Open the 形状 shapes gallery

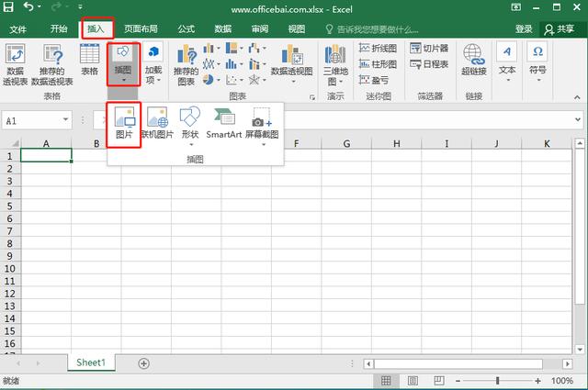point(190,126)
